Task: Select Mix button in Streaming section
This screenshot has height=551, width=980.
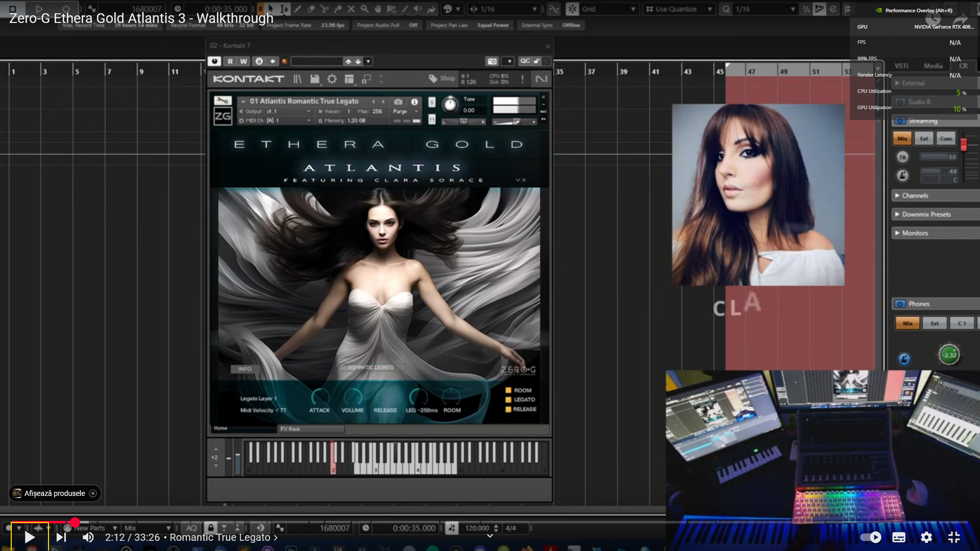Action: pyautogui.click(x=902, y=139)
